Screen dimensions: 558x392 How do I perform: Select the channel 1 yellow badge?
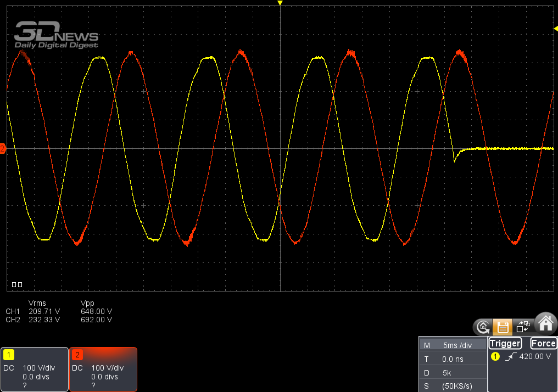pyautogui.click(x=9, y=355)
